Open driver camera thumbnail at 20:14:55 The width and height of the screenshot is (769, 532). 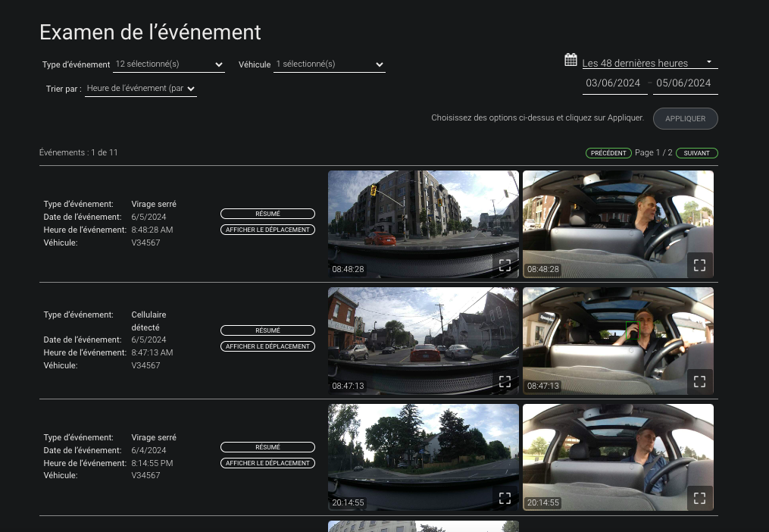pyautogui.click(x=618, y=458)
